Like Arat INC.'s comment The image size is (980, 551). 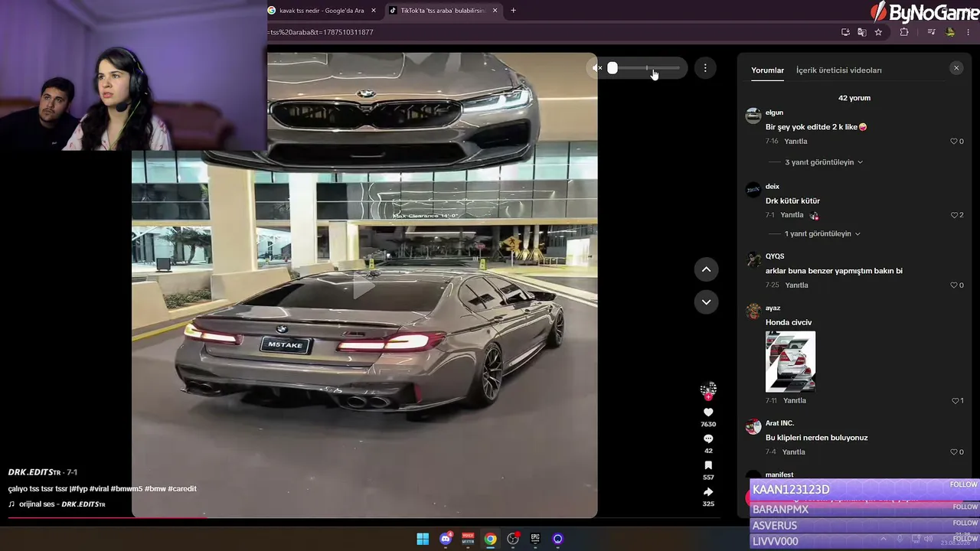click(x=954, y=452)
